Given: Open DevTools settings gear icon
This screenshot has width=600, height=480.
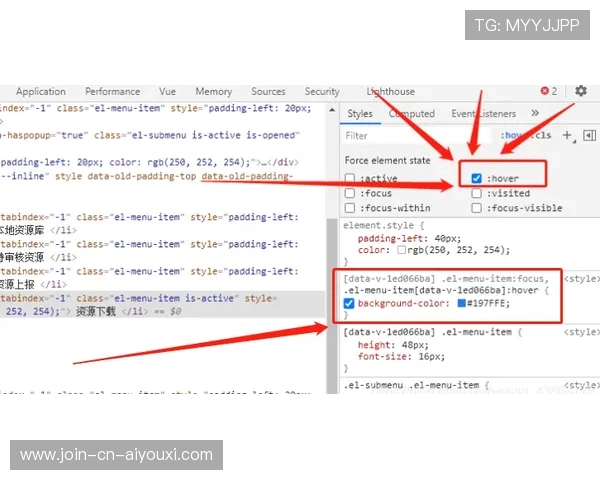Looking at the screenshot, I should [x=581, y=91].
